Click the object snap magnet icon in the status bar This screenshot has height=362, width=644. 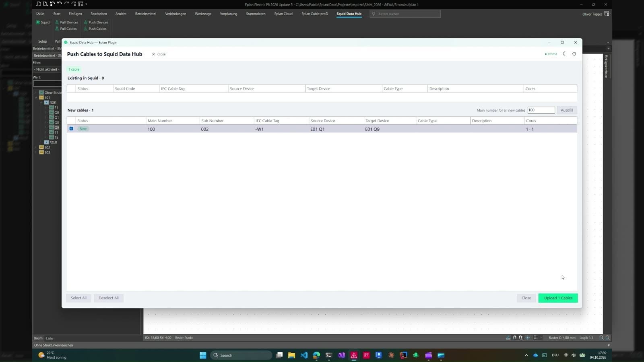coord(515,338)
